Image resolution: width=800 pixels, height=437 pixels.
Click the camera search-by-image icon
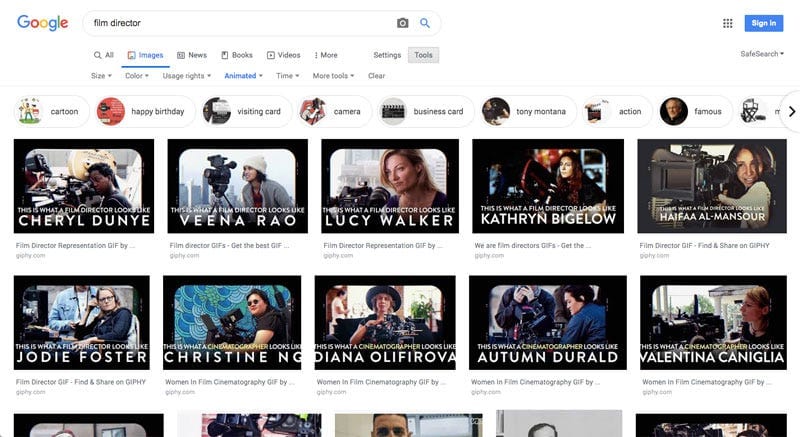click(402, 23)
